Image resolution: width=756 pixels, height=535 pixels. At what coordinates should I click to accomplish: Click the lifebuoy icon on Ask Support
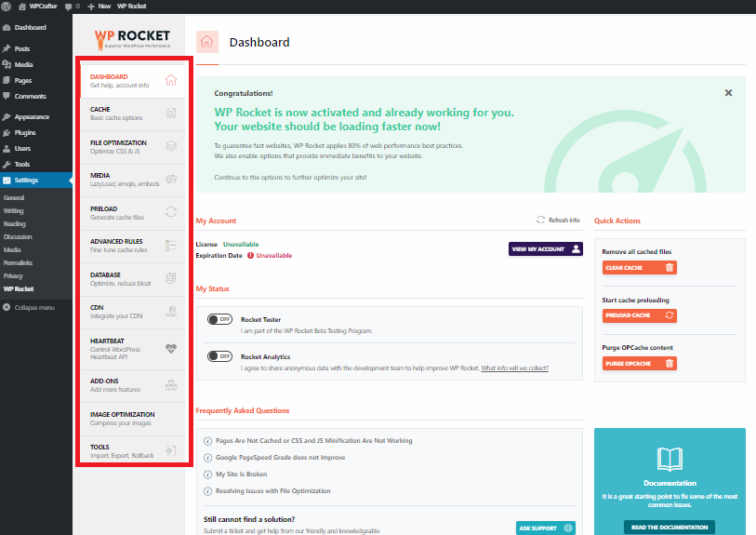(x=568, y=528)
